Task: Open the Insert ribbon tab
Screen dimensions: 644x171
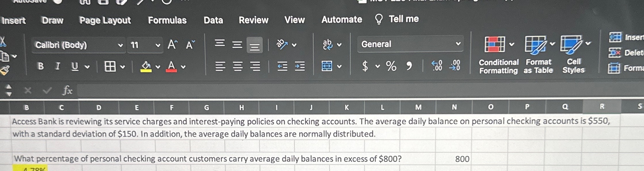Action: pos(13,21)
